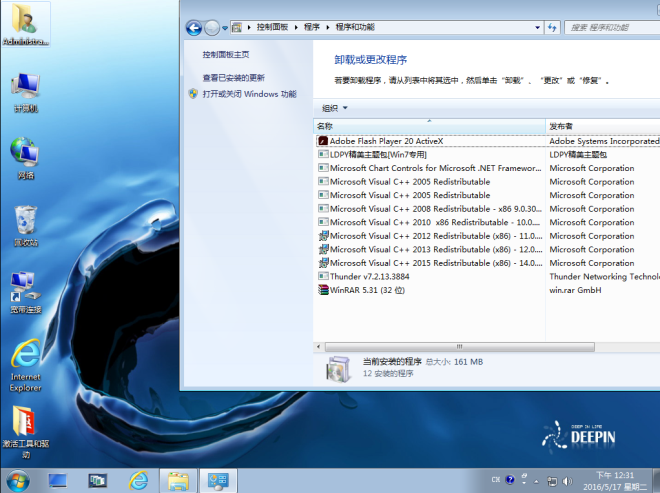Click the Forward navigation arrow button
The width and height of the screenshot is (660, 493).
coord(212,28)
